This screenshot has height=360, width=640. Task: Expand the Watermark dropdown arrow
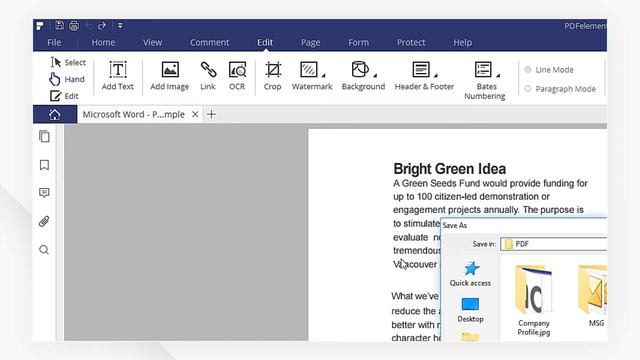324,75
